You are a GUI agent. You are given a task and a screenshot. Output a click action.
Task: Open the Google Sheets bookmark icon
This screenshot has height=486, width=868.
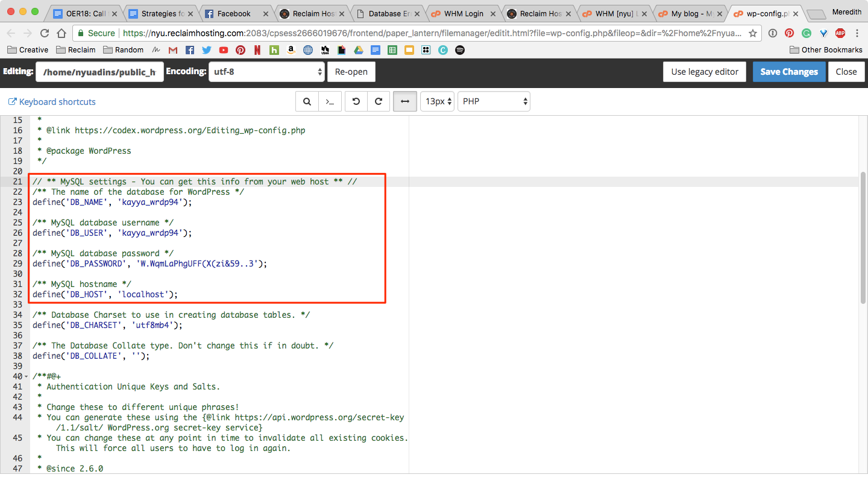(x=392, y=50)
